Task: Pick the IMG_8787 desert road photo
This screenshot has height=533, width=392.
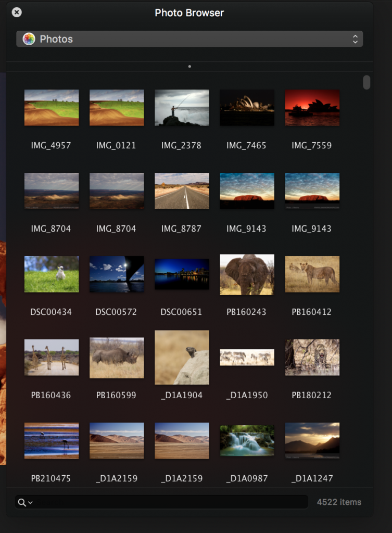Action: point(182,191)
